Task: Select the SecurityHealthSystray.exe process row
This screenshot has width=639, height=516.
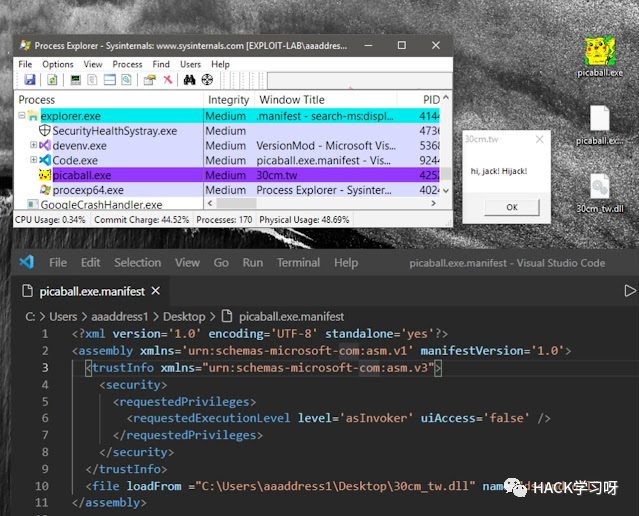Action: click(x=227, y=131)
